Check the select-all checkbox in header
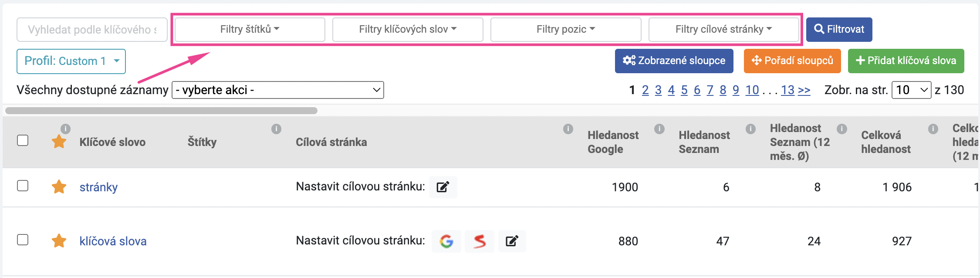 coord(23,140)
